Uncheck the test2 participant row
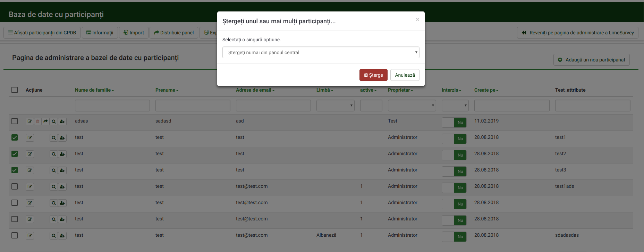 15,154
